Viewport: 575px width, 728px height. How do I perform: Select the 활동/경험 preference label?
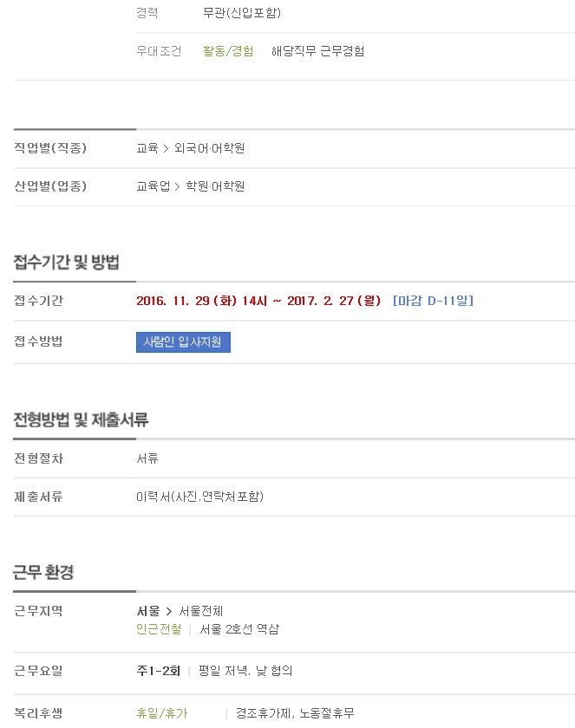click(x=228, y=51)
